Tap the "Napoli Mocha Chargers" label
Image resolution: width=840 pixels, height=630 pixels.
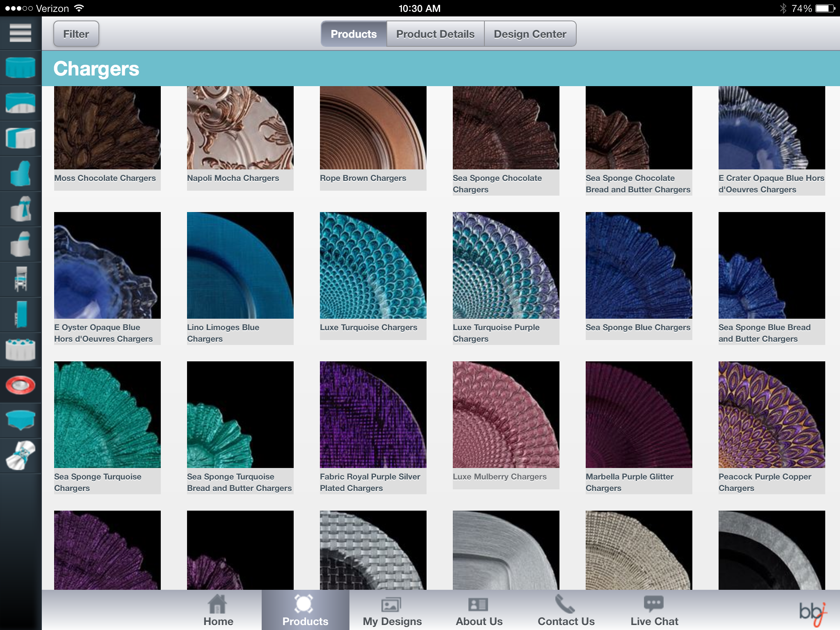pos(233,178)
